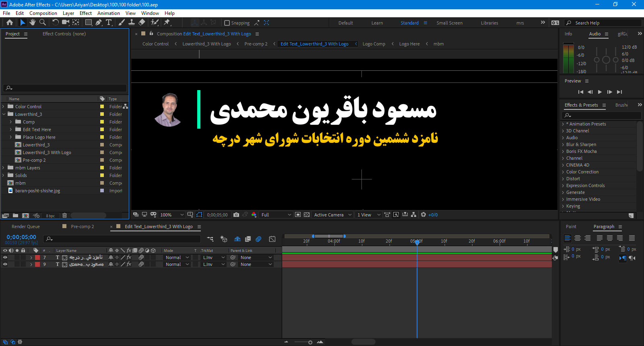The height and width of the screenshot is (346, 644).
Task: Toggle Transparency Grid in viewer
Action: pos(307,215)
